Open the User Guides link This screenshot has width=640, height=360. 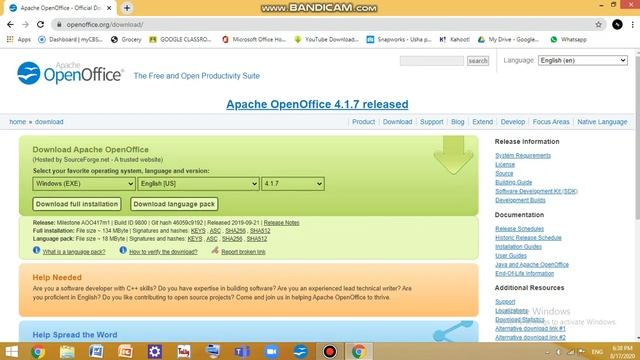(x=511, y=256)
